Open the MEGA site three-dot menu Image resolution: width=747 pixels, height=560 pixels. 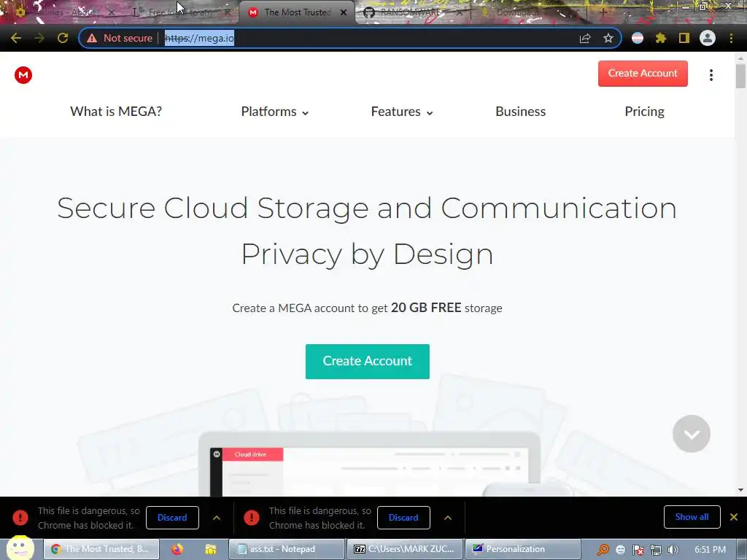(711, 75)
